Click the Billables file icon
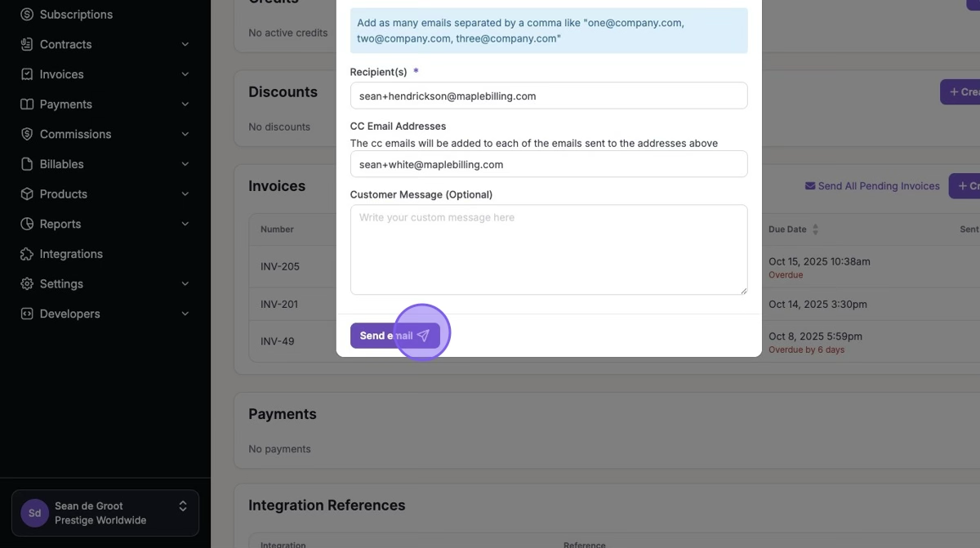 point(27,164)
